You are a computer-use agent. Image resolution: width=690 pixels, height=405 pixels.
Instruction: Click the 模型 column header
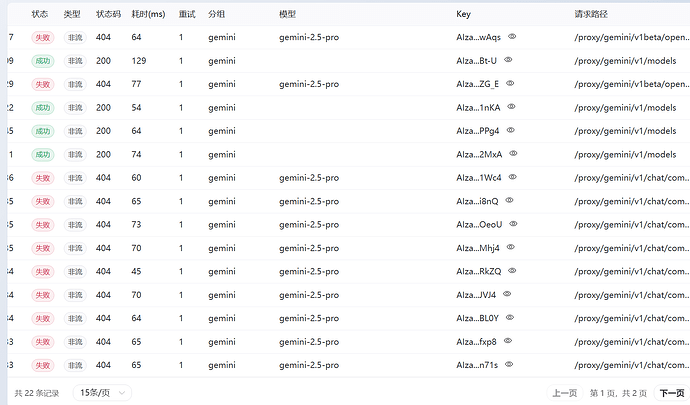pyautogui.click(x=287, y=14)
